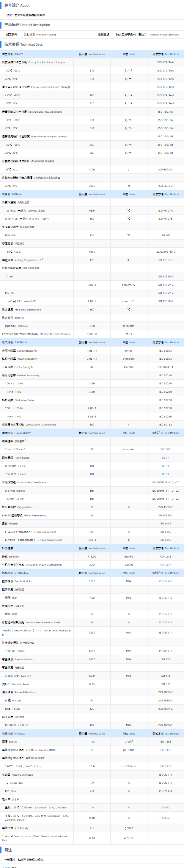Select the About section heading
Image resolution: width=184 pixels, height=868 pixels.
17,5
